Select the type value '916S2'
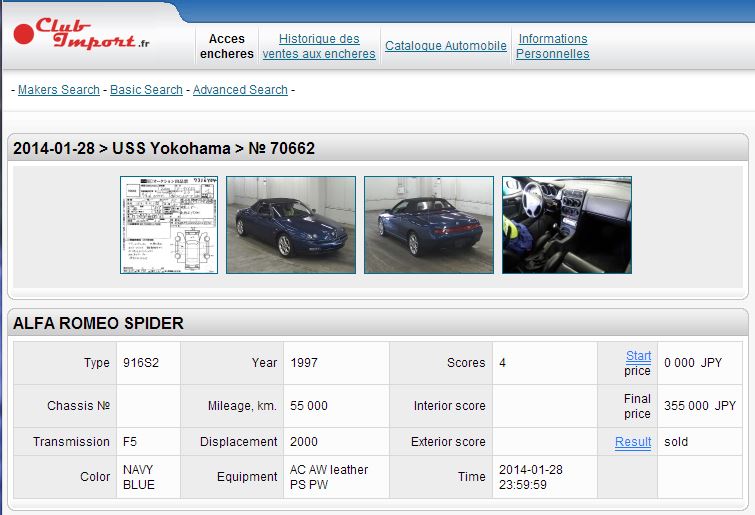This screenshot has height=515, width=755. pos(141,363)
